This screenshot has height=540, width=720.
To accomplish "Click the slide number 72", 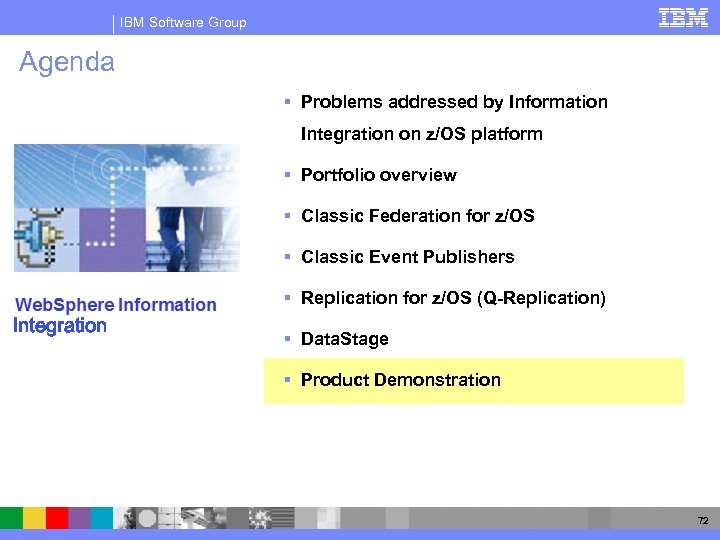I will [703, 520].
